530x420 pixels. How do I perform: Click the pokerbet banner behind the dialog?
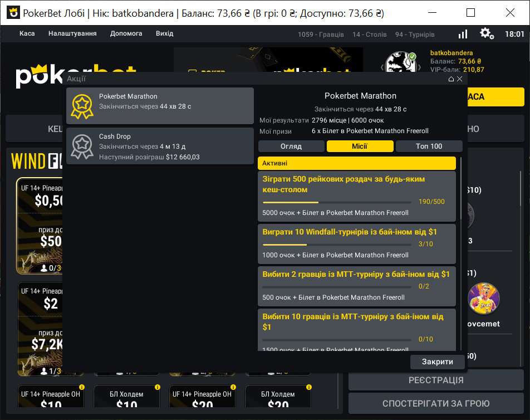[x=268, y=60]
